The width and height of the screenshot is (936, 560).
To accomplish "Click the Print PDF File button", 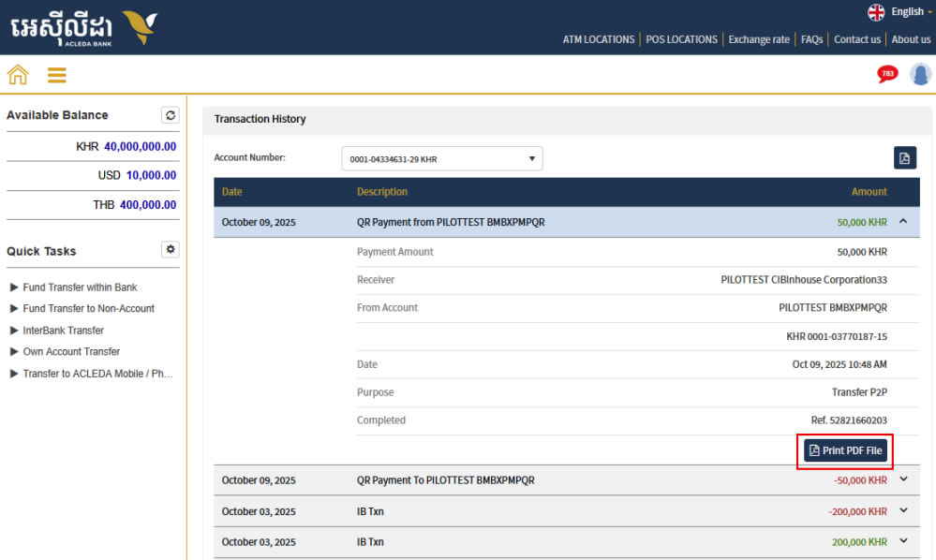I will [x=845, y=450].
